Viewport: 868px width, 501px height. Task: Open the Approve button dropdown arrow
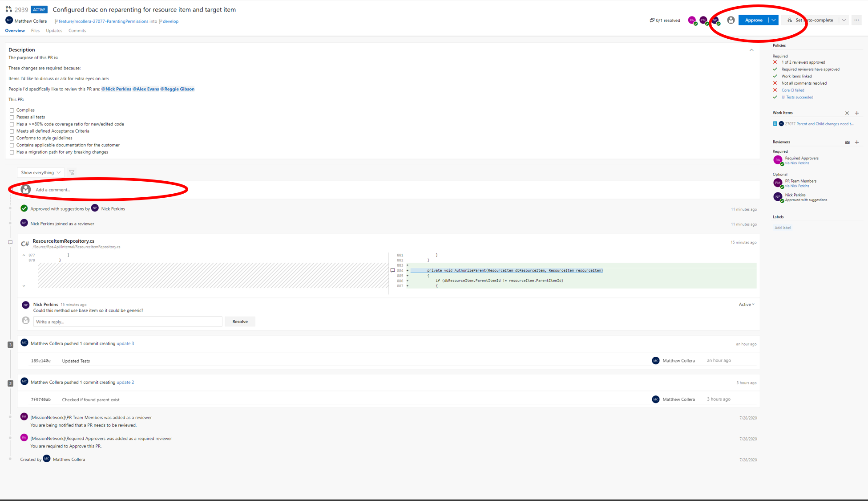click(x=774, y=20)
